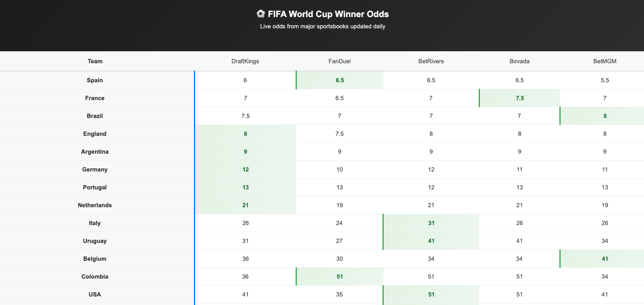644x305 pixels.
Task: Select Brazil's highlighted BetMGM odds cell
Action: point(605,116)
